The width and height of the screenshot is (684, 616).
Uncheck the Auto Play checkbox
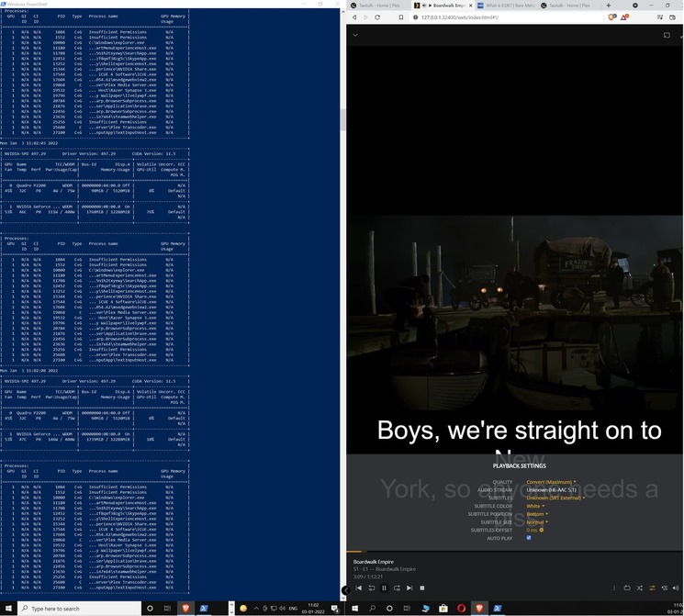(529, 538)
